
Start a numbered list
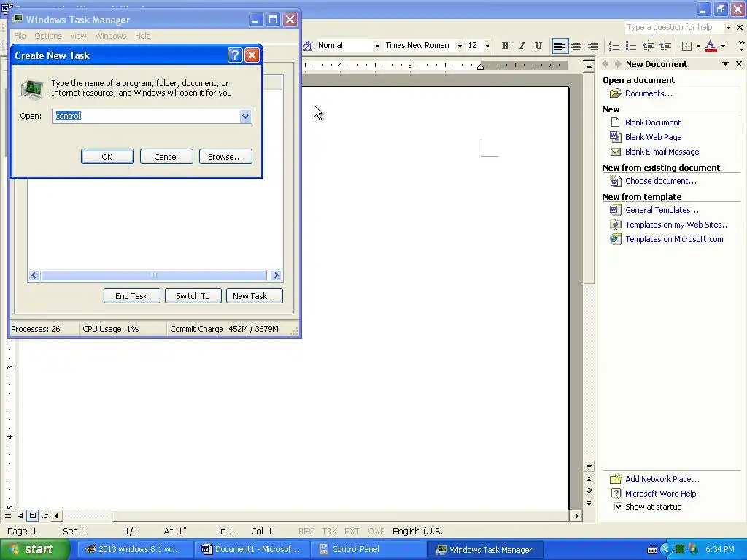coord(614,46)
